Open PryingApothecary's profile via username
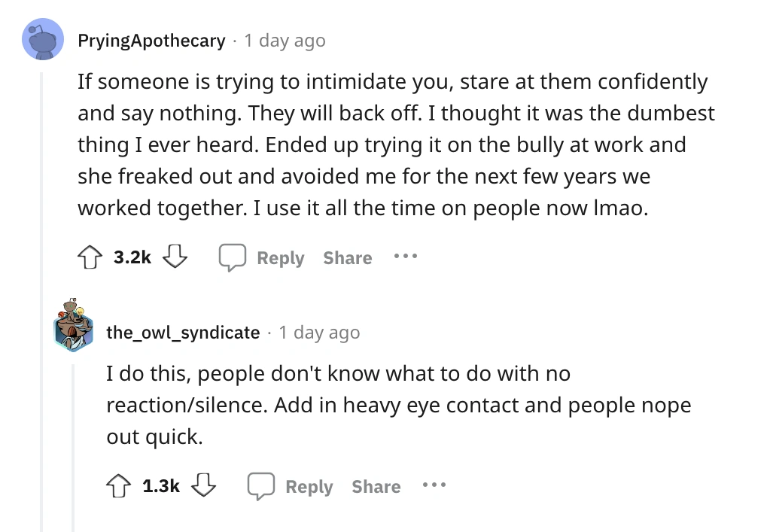 coord(151,41)
